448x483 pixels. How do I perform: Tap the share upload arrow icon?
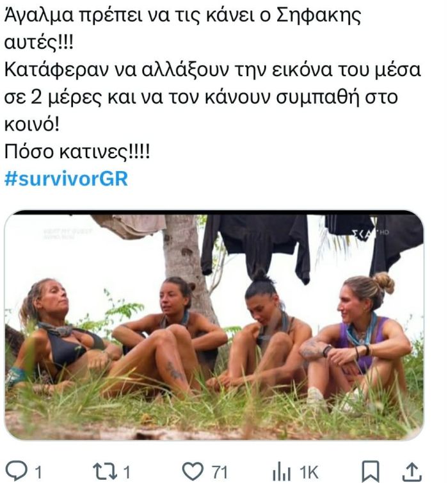coord(412,471)
